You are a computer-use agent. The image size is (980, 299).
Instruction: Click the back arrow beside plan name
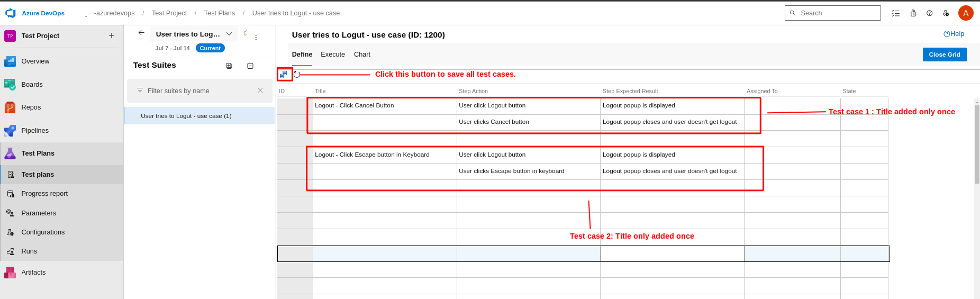(141, 33)
